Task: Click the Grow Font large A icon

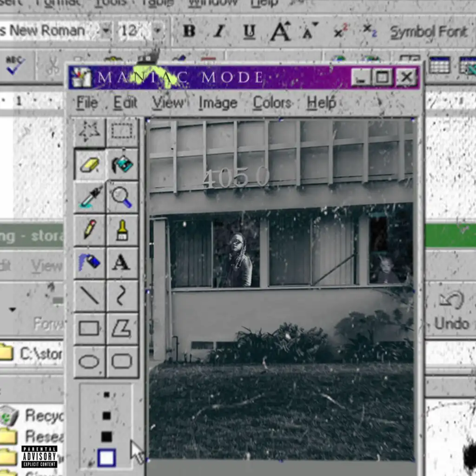Action: point(280,31)
